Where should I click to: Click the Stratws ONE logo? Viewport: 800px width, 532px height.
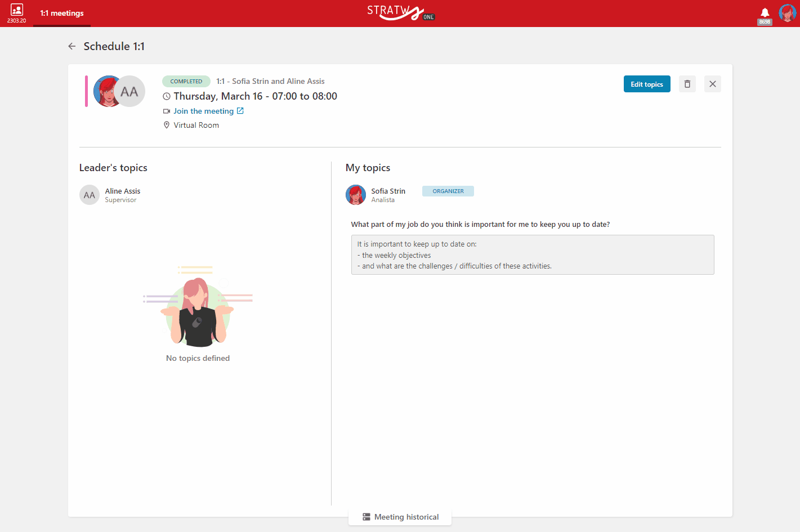coord(401,12)
